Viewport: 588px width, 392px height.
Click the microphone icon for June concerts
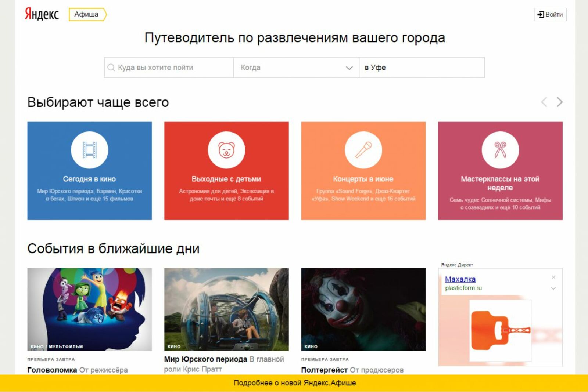(x=363, y=150)
